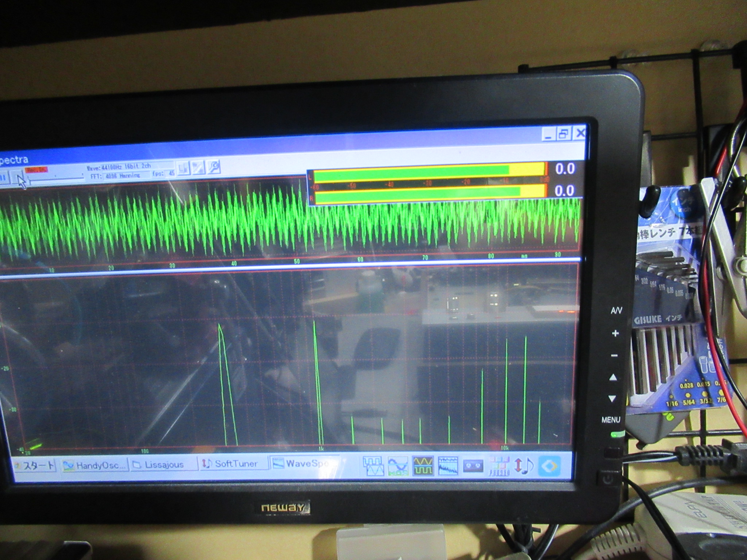The image size is (747, 560).
Task: Open settings with the wrench icon
Action: click(x=213, y=167)
